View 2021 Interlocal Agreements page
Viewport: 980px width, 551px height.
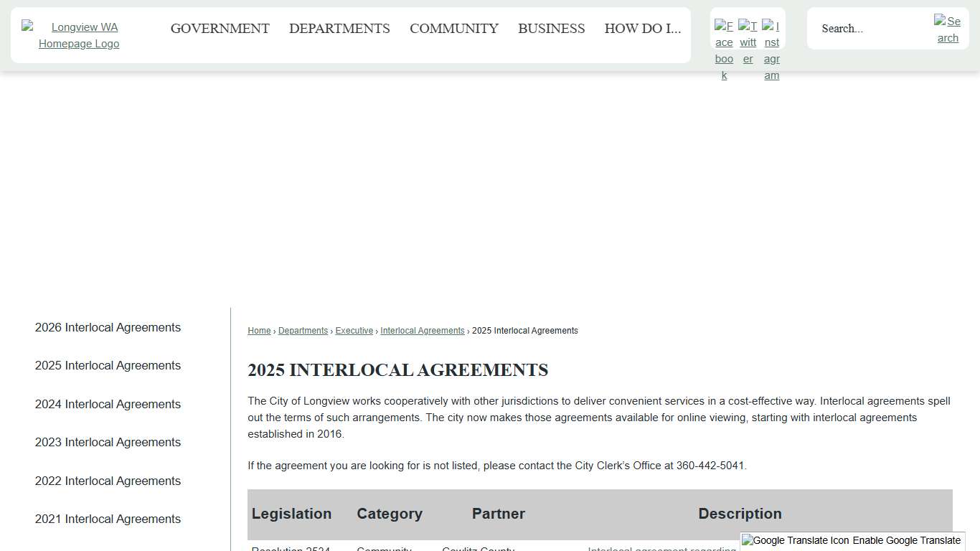coord(108,519)
